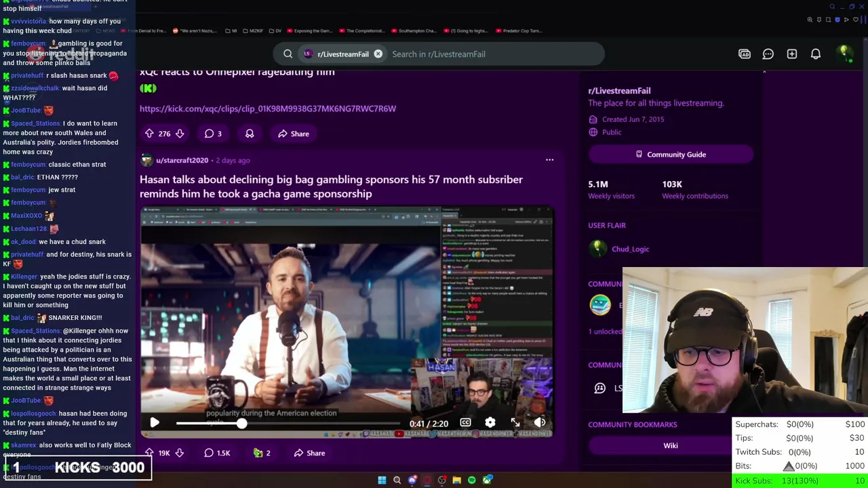Mute the video with the volume icon

[x=540, y=422]
